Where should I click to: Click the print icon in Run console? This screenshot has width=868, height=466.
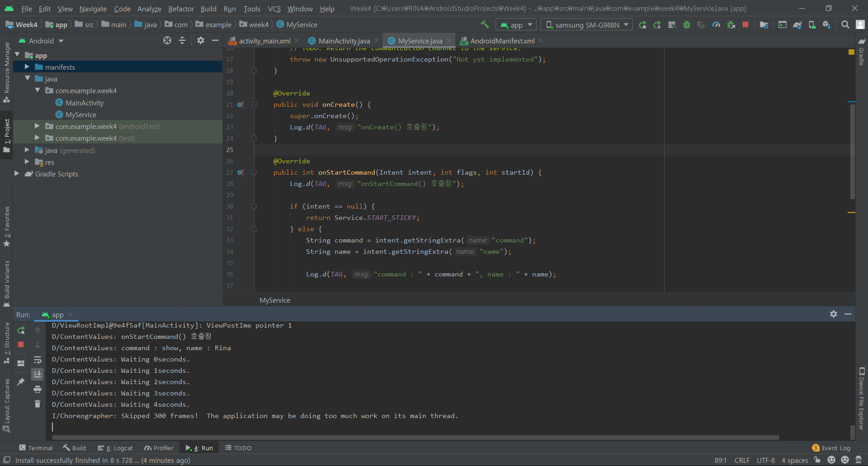click(38, 389)
